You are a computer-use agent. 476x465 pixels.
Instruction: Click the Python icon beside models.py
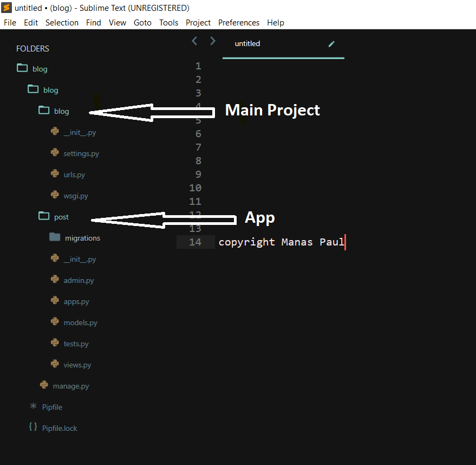(55, 322)
